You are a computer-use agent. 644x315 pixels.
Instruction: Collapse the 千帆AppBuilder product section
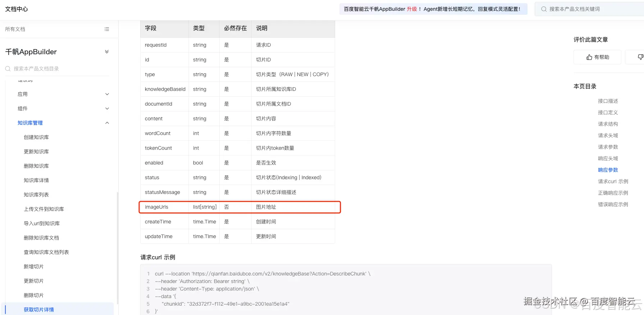click(107, 52)
